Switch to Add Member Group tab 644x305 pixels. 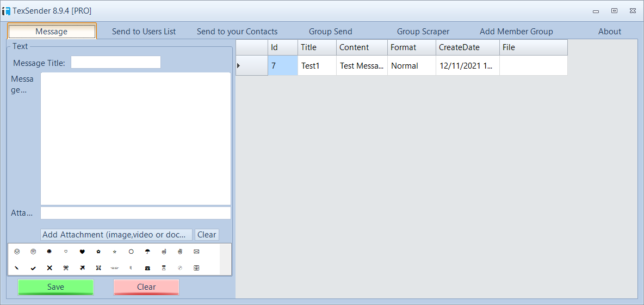[x=516, y=31]
